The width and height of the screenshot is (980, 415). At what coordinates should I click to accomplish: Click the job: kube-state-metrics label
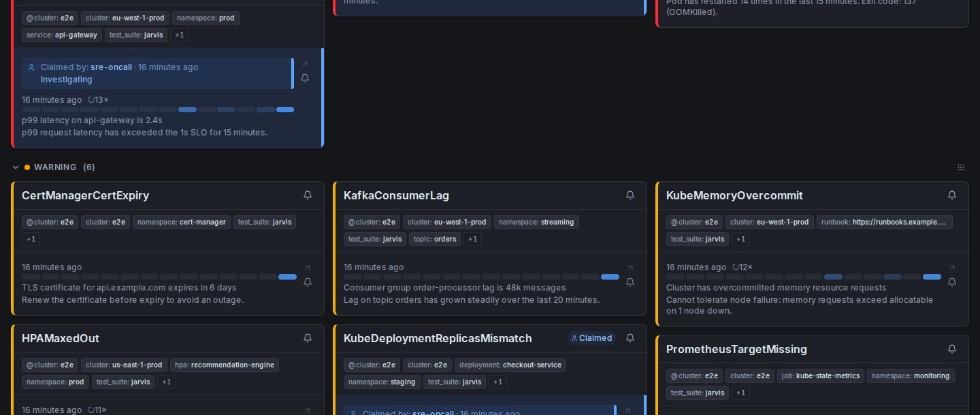821,376
